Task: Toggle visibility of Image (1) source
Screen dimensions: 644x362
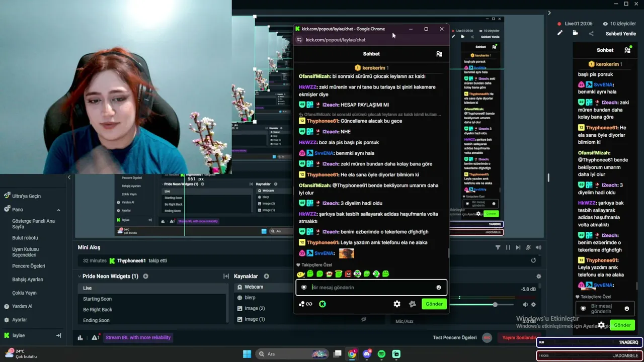Action: (x=364, y=319)
